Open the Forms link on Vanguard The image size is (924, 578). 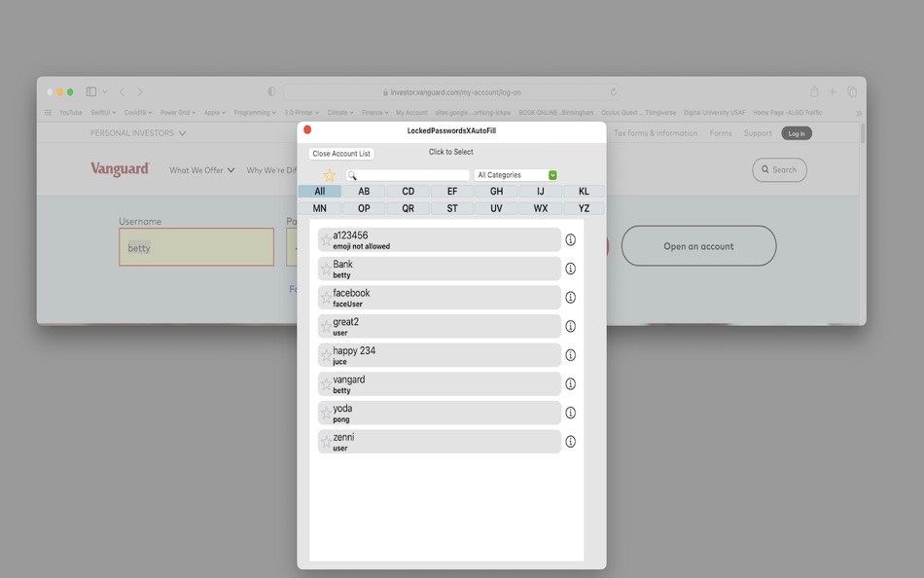pos(720,133)
